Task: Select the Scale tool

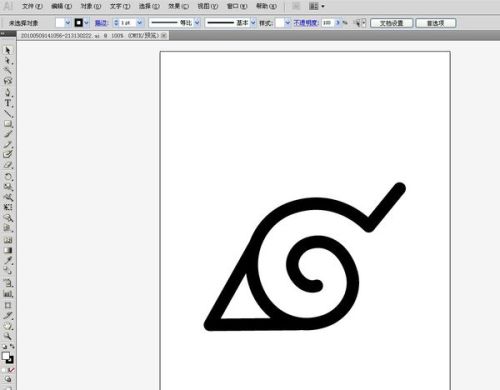Action: tap(8, 187)
